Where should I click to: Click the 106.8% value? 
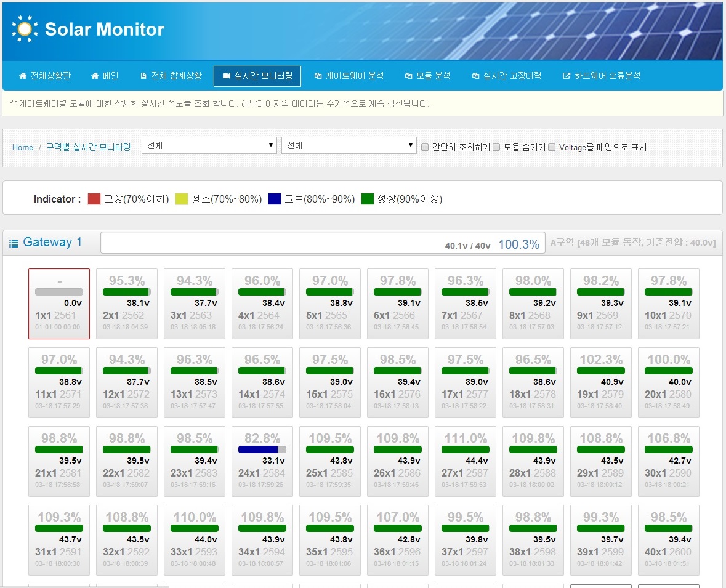click(x=669, y=438)
